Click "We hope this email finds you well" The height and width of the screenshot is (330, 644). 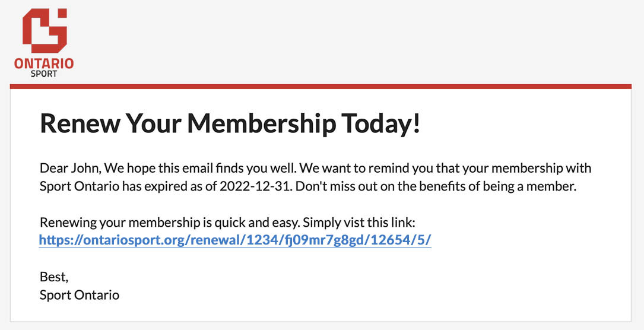click(x=180, y=168)
